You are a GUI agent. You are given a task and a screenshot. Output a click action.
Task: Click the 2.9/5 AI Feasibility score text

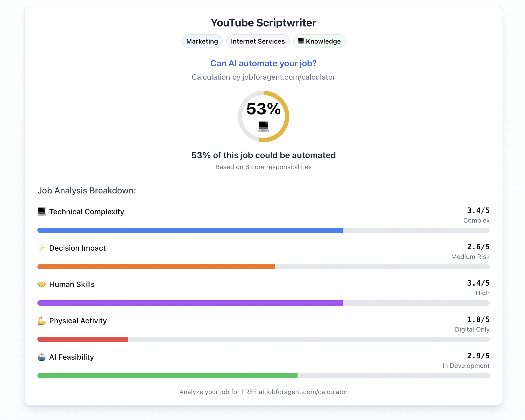478,356
